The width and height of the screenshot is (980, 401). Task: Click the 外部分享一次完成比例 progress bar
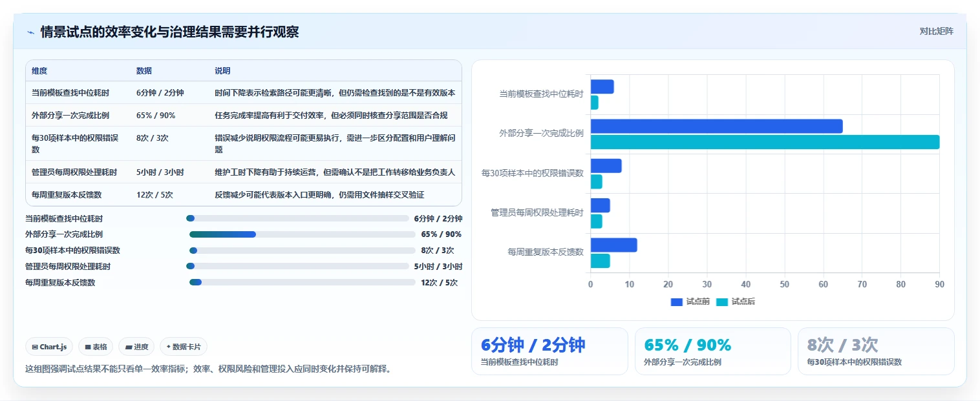point(302,234)
